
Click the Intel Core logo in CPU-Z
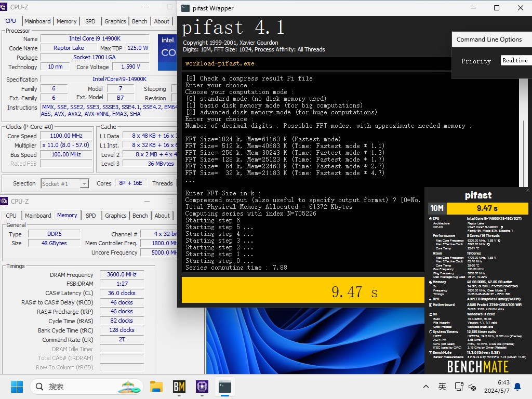coord(167,52)
